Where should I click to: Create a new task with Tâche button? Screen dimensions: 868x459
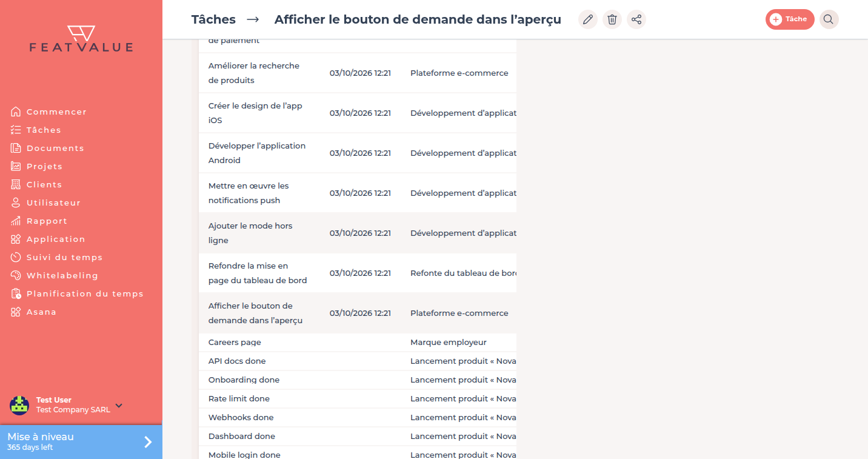(790, 19)
